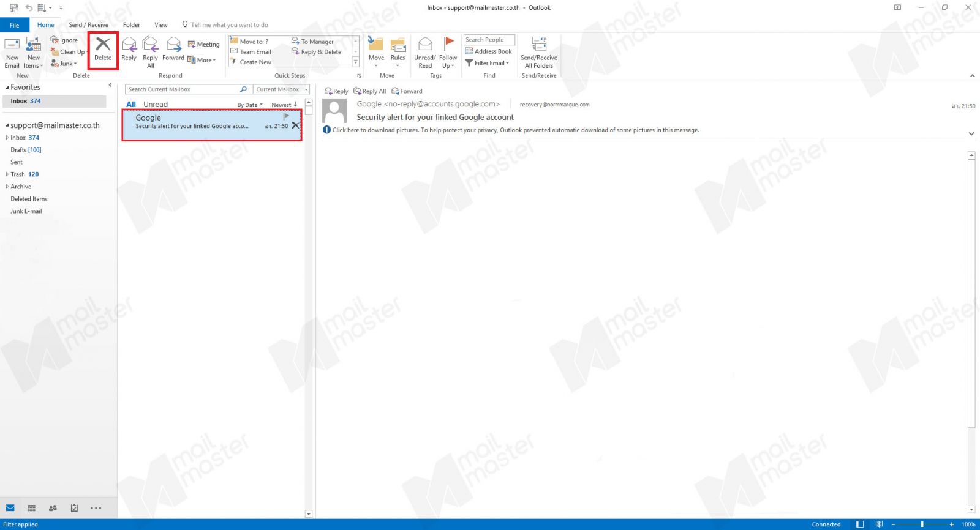Click the Forward ribbon icon
The height and width of the screenshot is (530, 980).
pos(173,49)
